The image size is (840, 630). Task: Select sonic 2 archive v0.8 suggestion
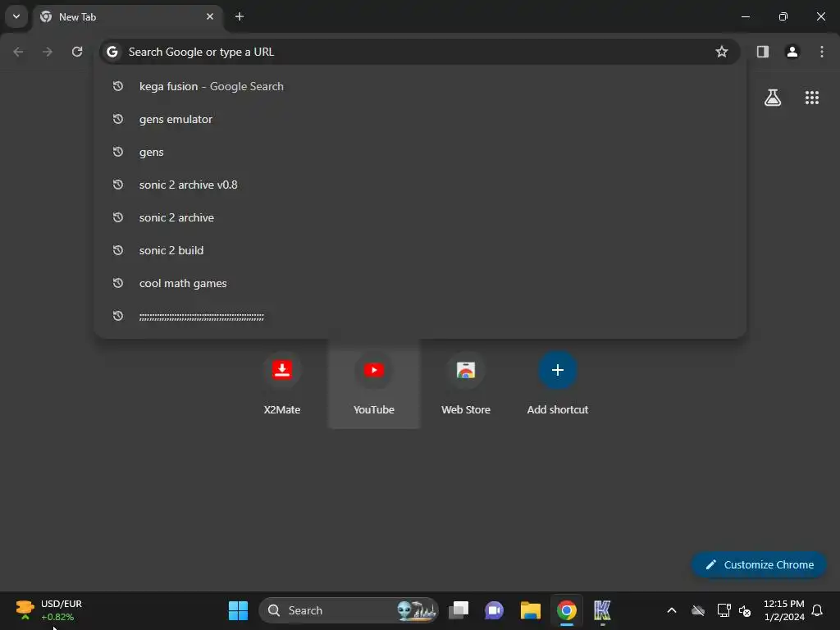point(420,185)
